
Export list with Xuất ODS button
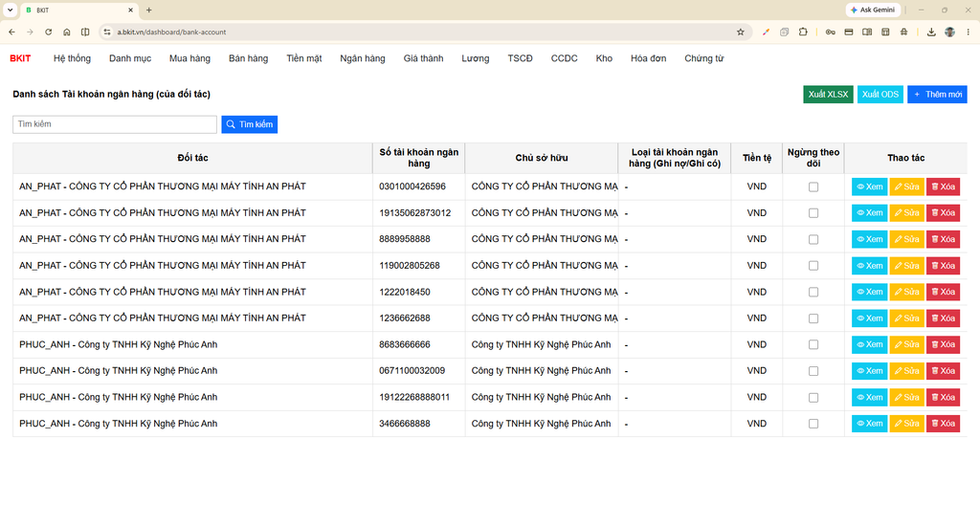880,95
